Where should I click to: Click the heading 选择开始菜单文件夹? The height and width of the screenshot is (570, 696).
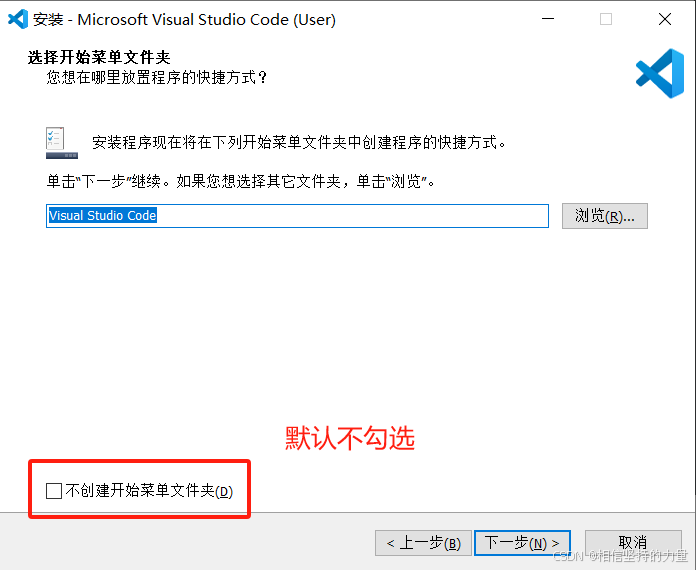pyautogui.click(x=99, y=57)
